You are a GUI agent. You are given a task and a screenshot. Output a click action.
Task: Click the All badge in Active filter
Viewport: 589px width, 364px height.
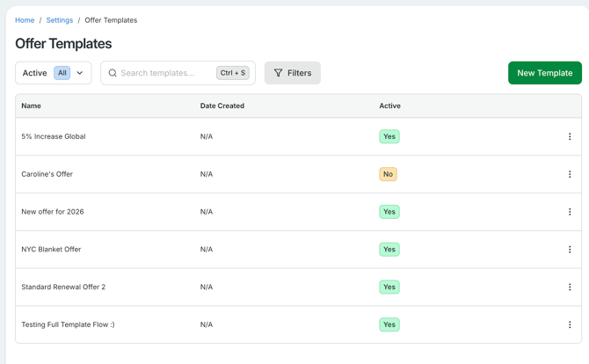[x=62, y=73]
